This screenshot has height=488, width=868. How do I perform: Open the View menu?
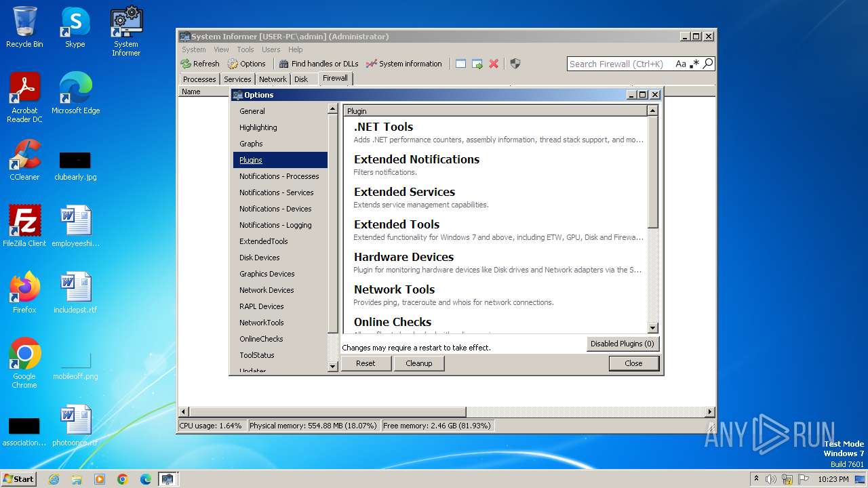[222, 49]
